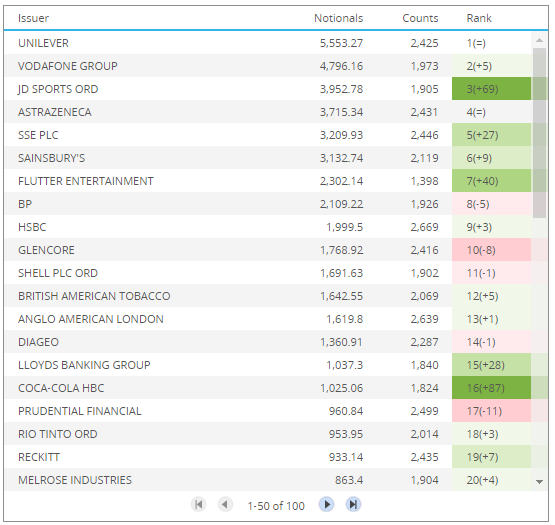
Task: Click the notional value 4,796.16
Action: (x=341, y=66)
